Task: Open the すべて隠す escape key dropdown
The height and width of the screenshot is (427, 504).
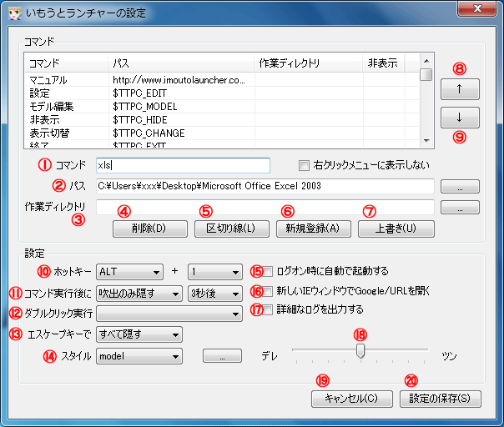Action: [139, 334]
